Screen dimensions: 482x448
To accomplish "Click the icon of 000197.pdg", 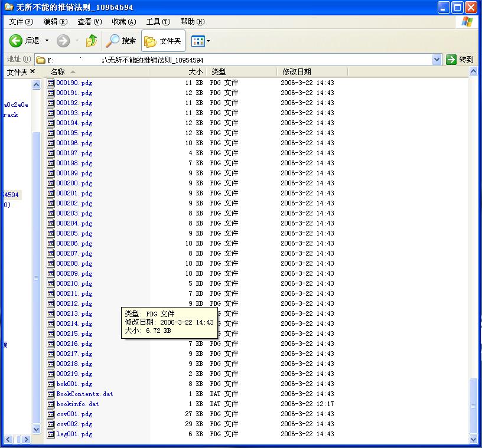I will 51,153.
